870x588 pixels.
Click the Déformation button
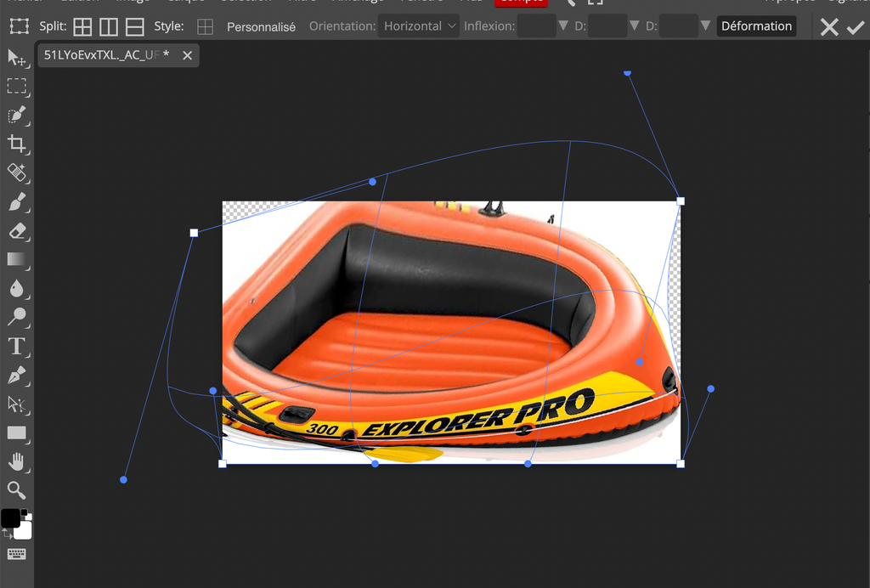(x=756, y=26)
